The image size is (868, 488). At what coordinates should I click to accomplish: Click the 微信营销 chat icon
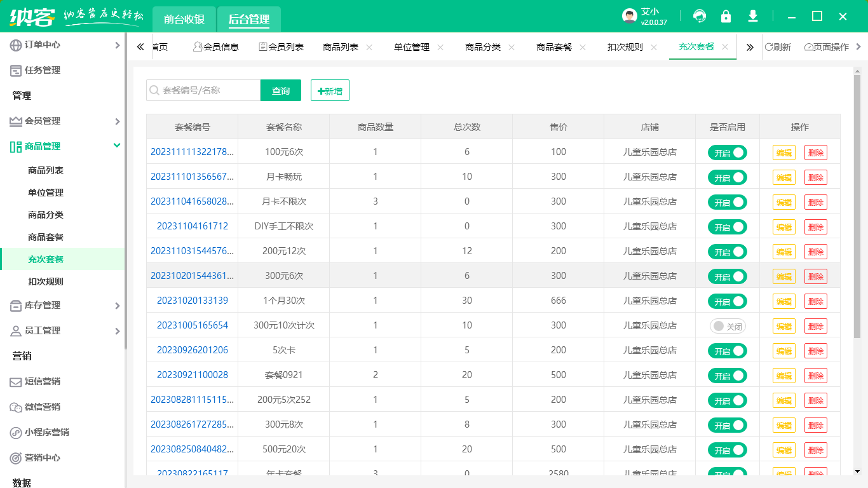(15, 407)
